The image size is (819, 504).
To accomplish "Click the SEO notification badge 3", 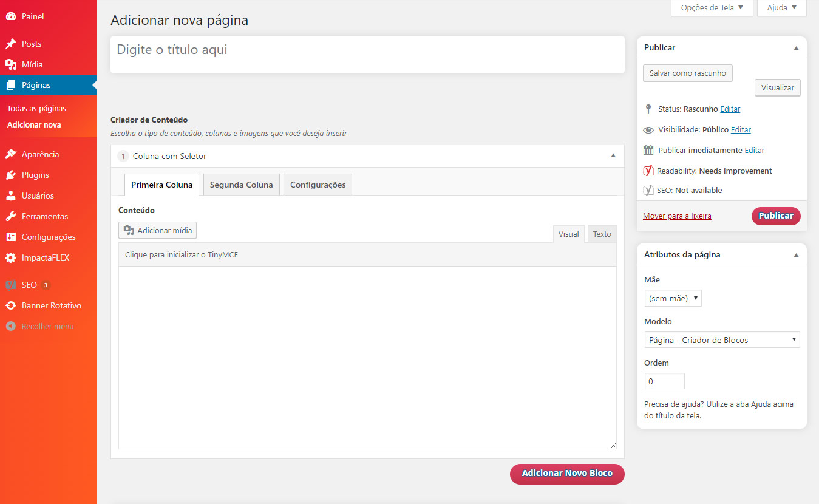I will click(46, 285).
